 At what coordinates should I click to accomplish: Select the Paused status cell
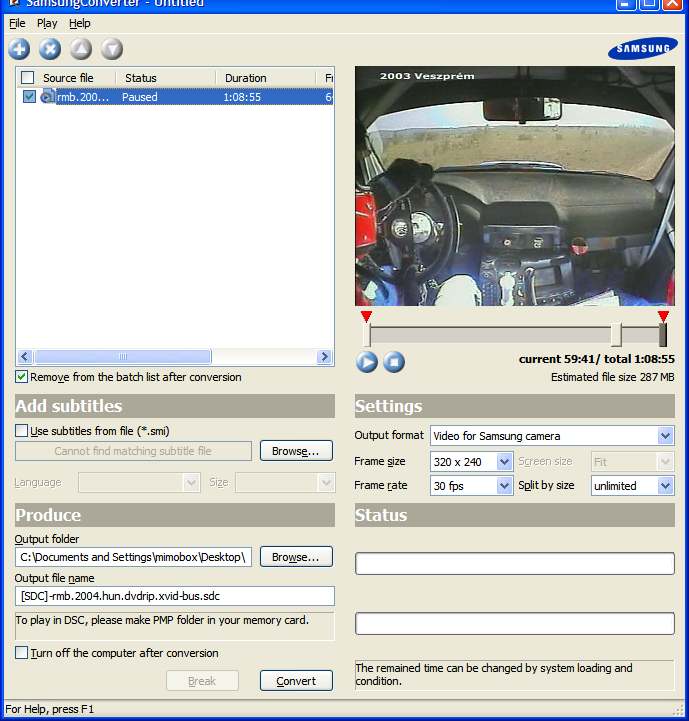[x=139, y=97]
